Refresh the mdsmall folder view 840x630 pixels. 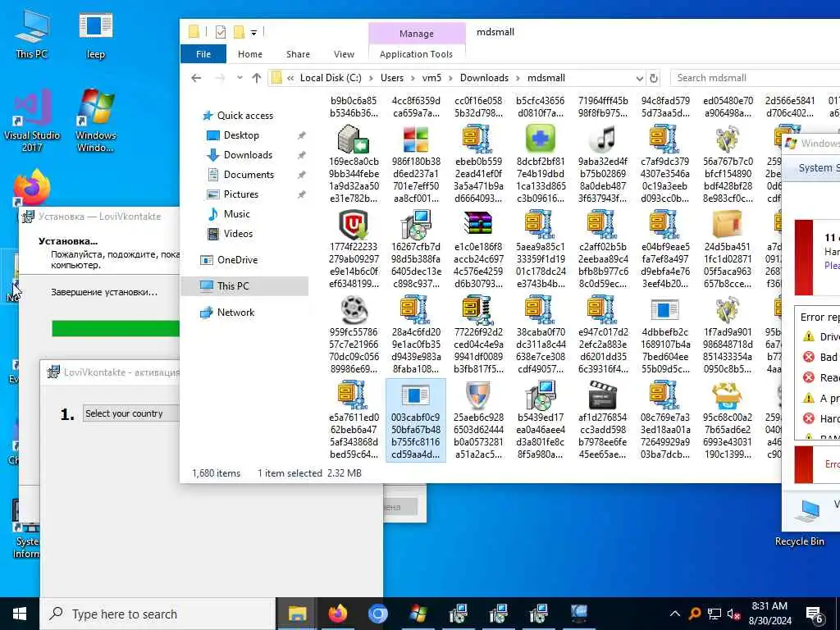click(x=654, y=78)
